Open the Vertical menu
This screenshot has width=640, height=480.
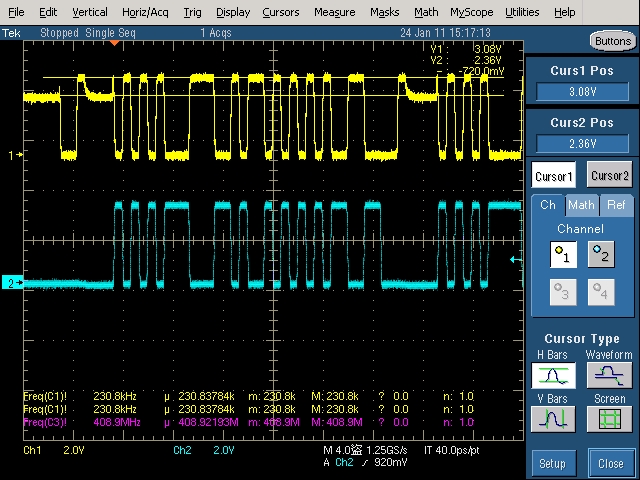(90, 12)
